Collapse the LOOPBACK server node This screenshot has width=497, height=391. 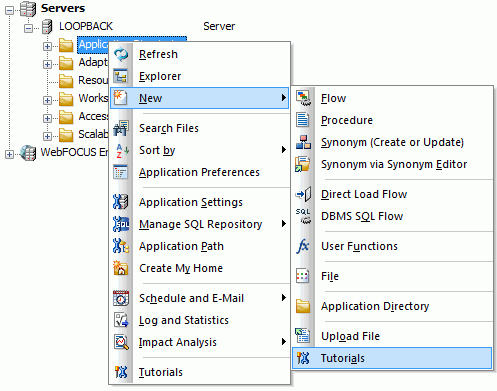29,29
